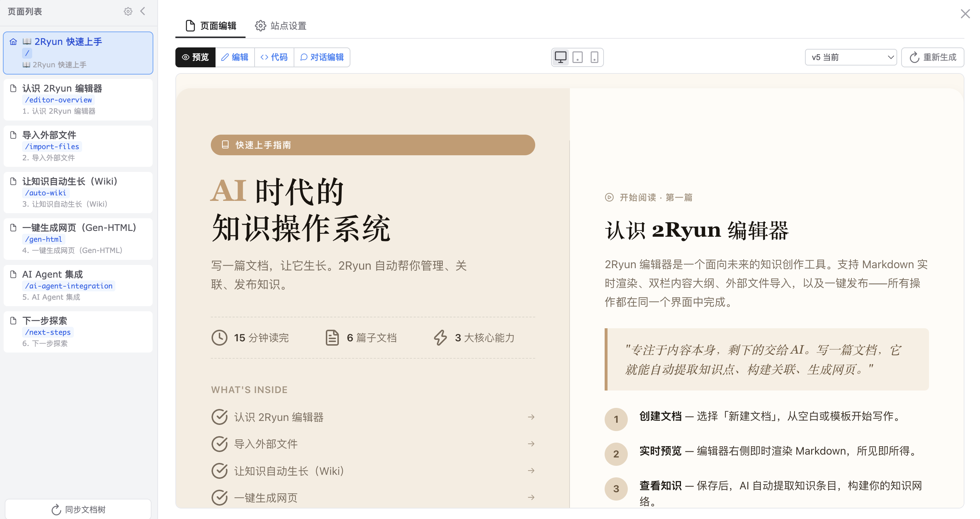Open the AI Agent 集成 page item
Viewport: 980px width, 519px height.
click(78, 286)
